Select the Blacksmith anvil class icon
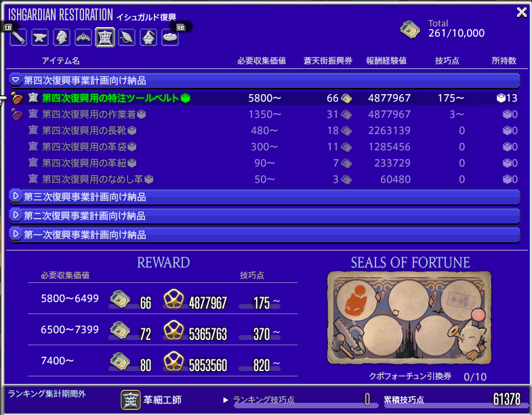This screenshot has height=415, width=532. point(40,37)
